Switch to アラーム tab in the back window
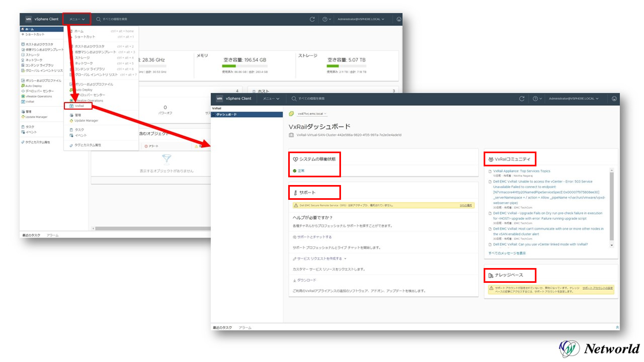Viewport: 644px width, 362px height. point(52,235)
